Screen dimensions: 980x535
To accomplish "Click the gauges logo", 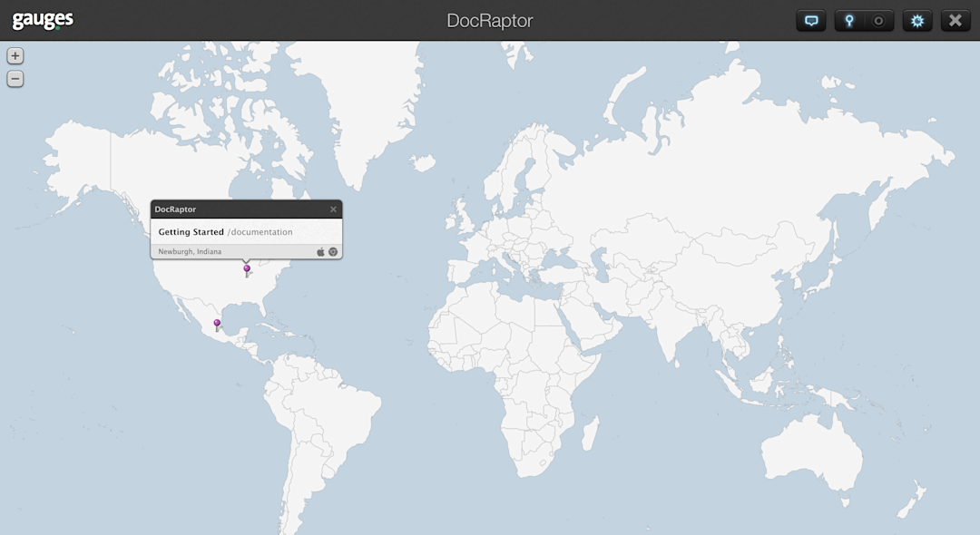I will 43,21.
